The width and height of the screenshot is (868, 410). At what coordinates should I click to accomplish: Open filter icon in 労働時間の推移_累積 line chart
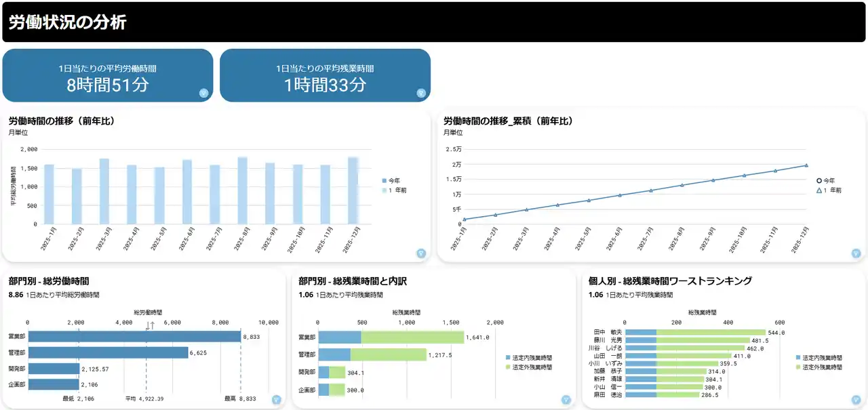(x=856, y=253)
